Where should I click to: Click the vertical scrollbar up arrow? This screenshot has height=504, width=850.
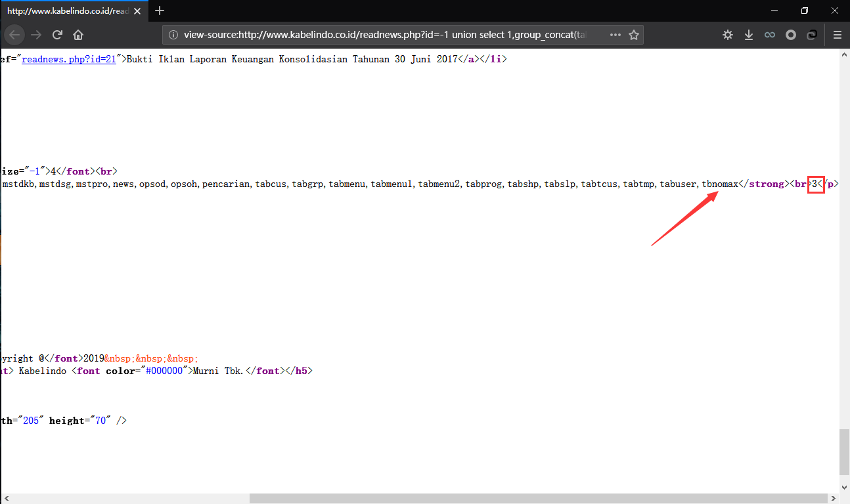point(844,56)
